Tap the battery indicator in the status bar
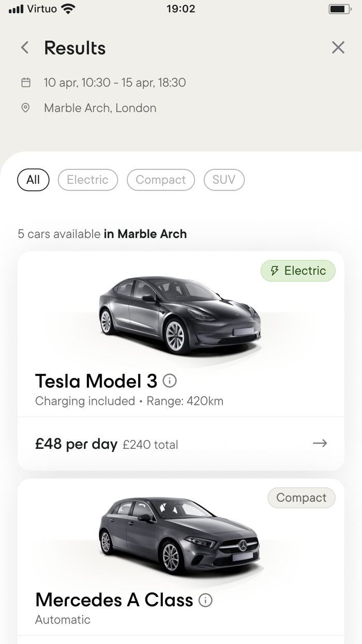Image resolution: width=362 pixels, height=644 pixels. pos(340,8)
